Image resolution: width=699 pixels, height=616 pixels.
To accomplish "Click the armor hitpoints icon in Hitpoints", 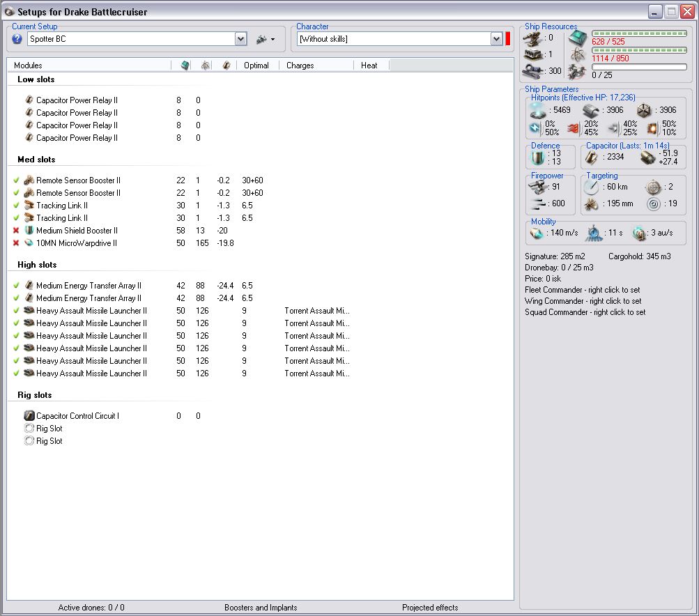I will pyautogui.click(x=591, y=110).
